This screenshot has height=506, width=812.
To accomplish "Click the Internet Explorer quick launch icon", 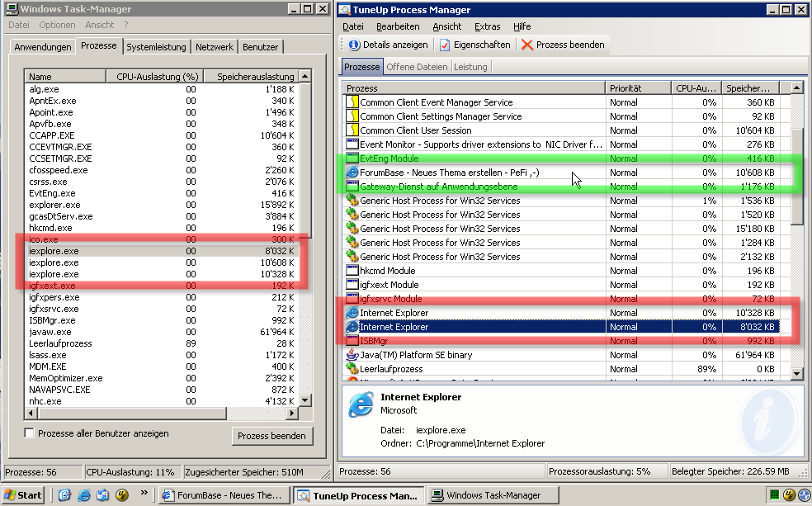I will point(83,495).
